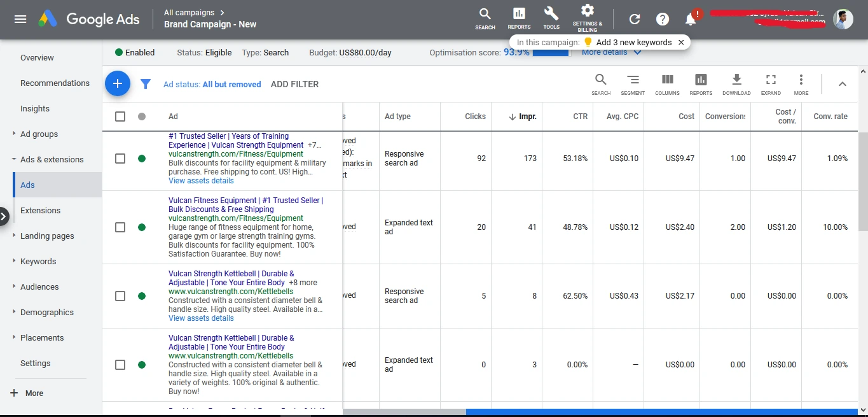Collapse the chart with the up chevron
This screenshot has width=868, height=417.
(x=842, y=84)
